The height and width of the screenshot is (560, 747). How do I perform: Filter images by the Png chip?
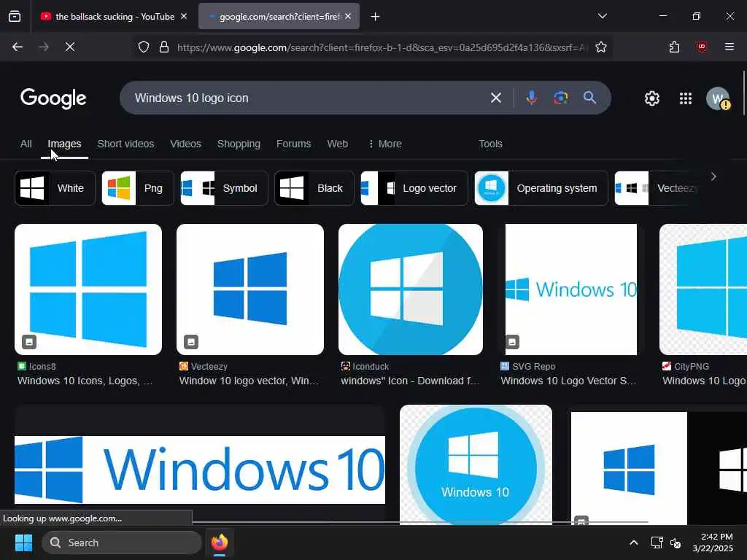click(x=138, y=188)
